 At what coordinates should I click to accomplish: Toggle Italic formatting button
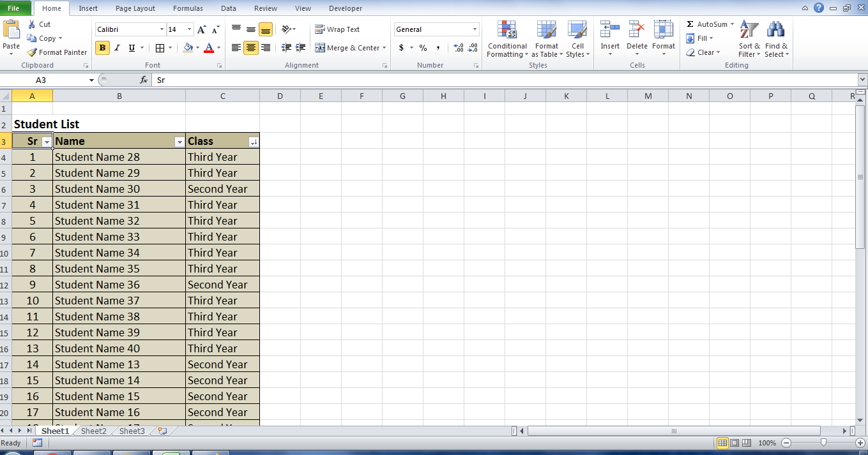click(117, 48)
